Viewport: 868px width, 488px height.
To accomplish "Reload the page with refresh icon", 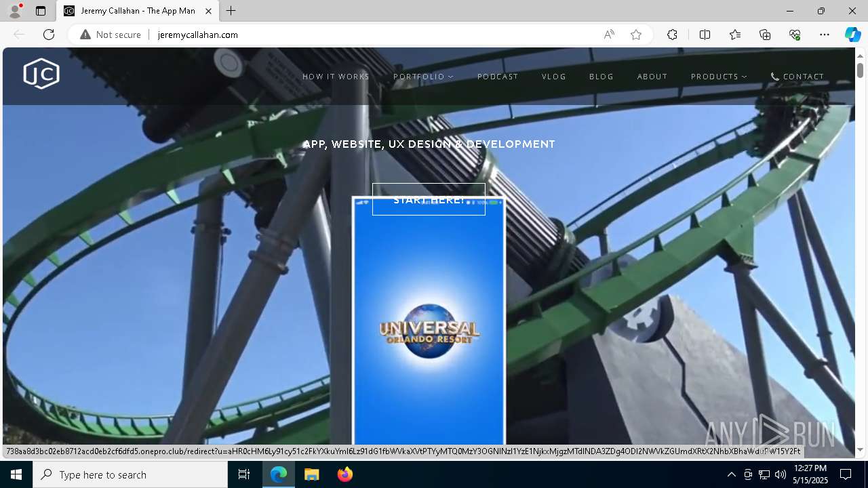I will [49, 35].
